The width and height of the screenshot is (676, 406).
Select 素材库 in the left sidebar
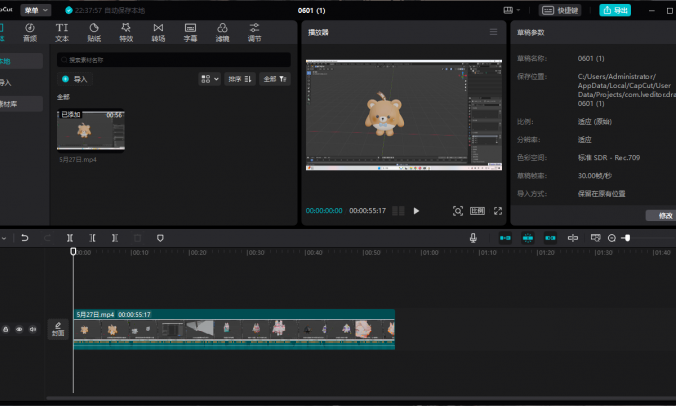coord(20,104)
